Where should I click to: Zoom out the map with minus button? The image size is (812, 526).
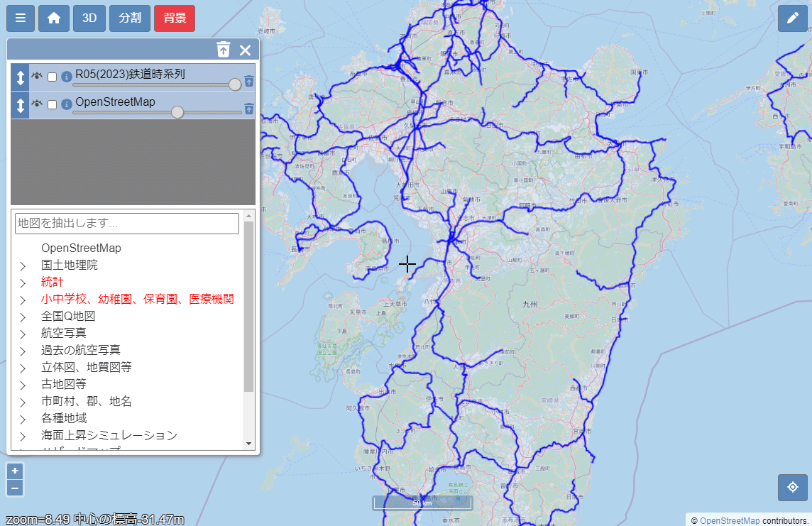pos(15,488)
